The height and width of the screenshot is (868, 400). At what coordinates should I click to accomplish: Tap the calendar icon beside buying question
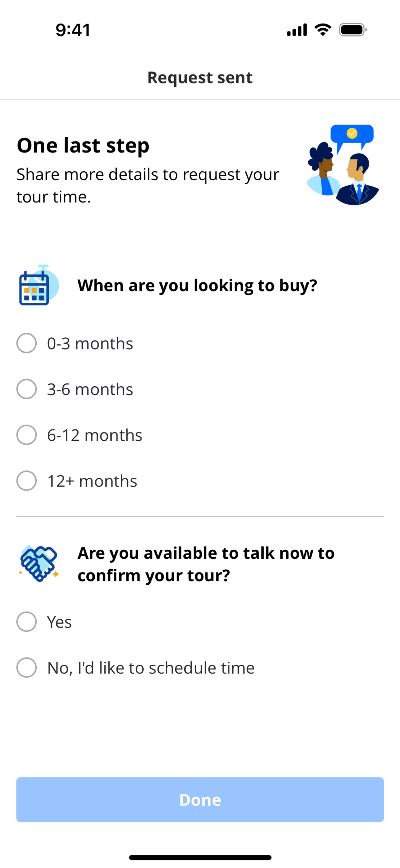click(x=38, y=286)
